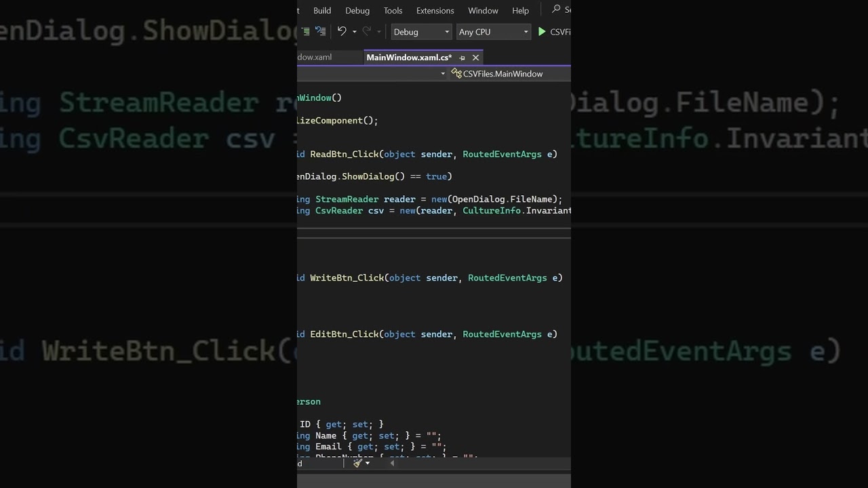Start debugging with green play icon
The height and width of the screenshot is (488, 868).
[542, 32]
